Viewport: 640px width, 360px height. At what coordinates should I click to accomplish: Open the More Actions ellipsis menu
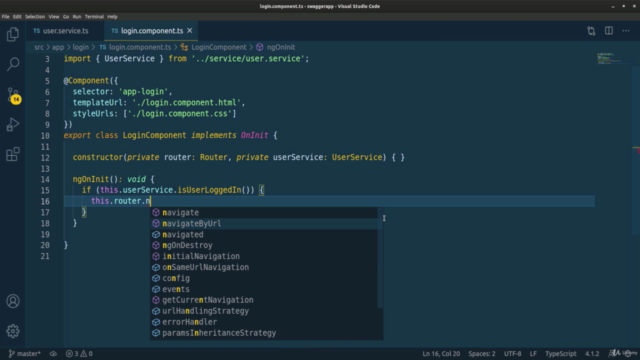pos(626,31)
